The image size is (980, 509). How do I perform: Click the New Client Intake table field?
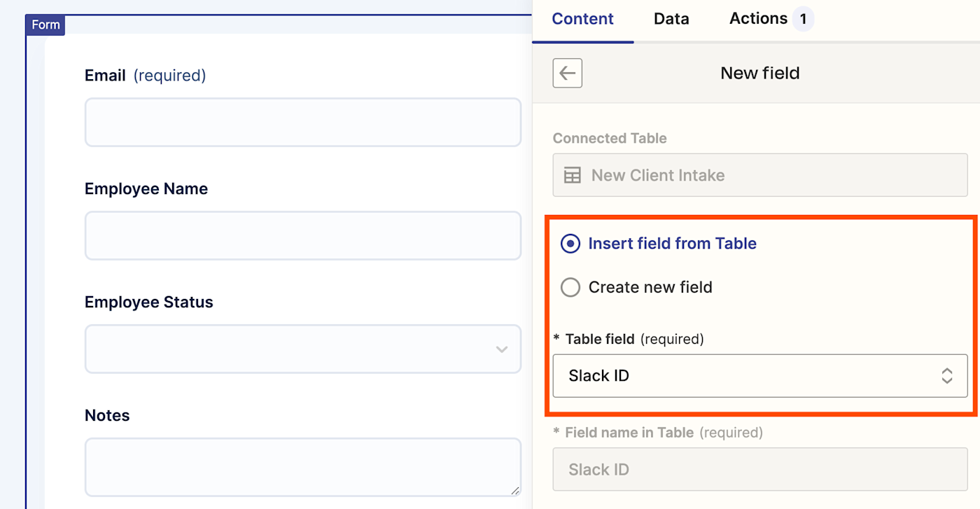pos(759,175)
